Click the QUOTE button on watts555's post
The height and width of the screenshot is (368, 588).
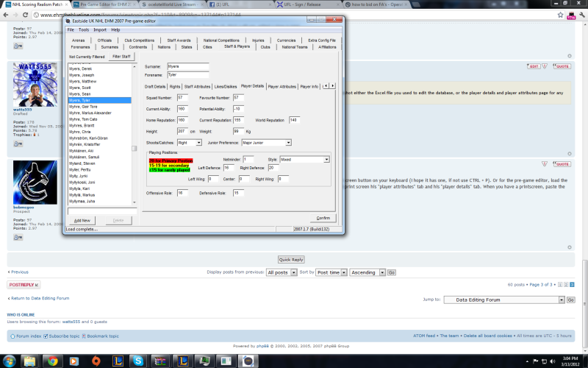coord(562,66)
